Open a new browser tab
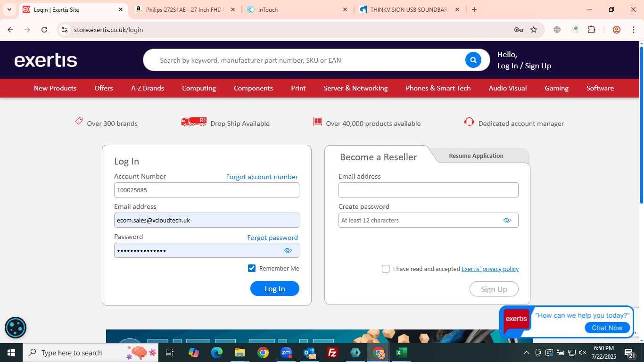Viewport: 644px width, 362px height. click(474, 9)
